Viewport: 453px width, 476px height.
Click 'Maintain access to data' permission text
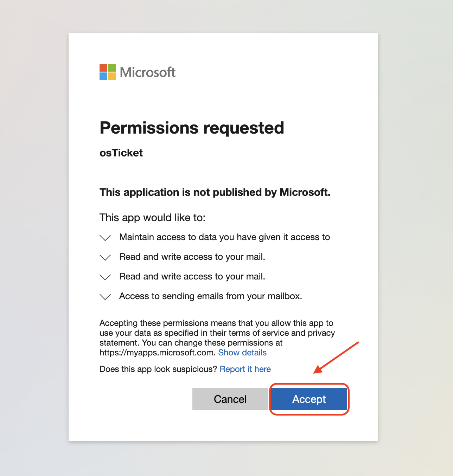coord(224,237)
